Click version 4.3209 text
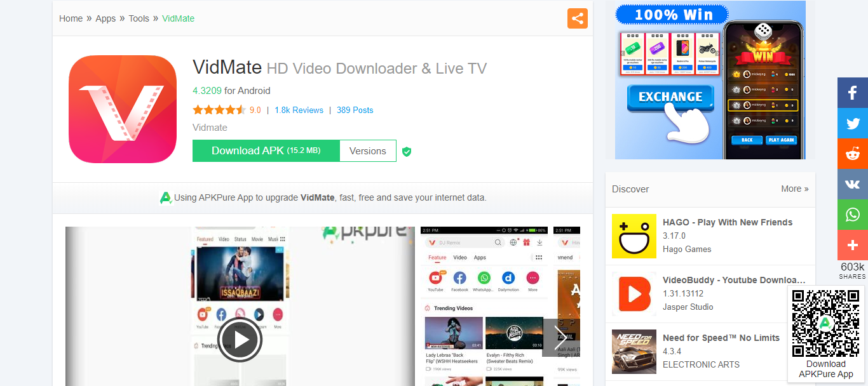868x386 pixels. coord(207,91)
